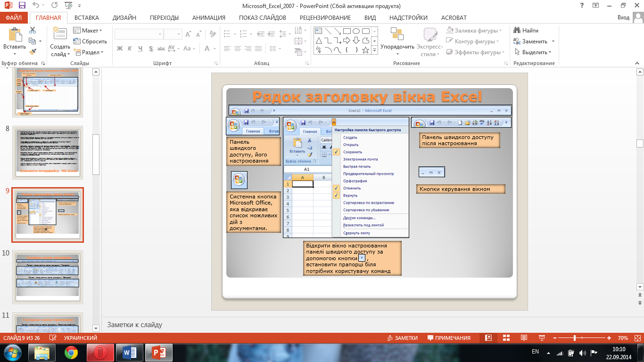Click zoom slider handle in status bar
The image size is (644, 362).
coord(575,338)
